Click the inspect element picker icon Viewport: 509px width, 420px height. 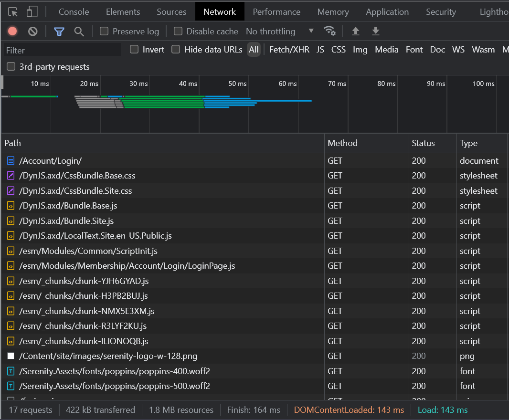(x=13, y=12)
